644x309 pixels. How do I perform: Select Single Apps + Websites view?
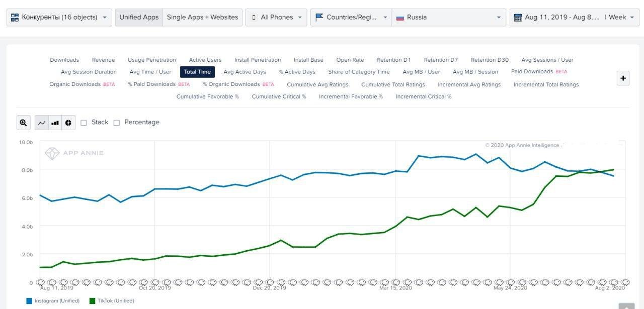202,17
